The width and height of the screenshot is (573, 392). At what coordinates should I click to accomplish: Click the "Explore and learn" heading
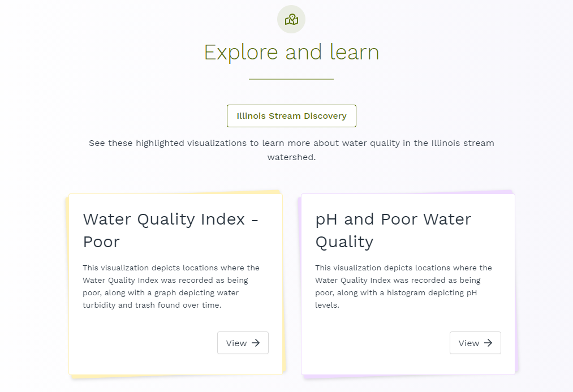pyautogui.click(x=291, y=52)
